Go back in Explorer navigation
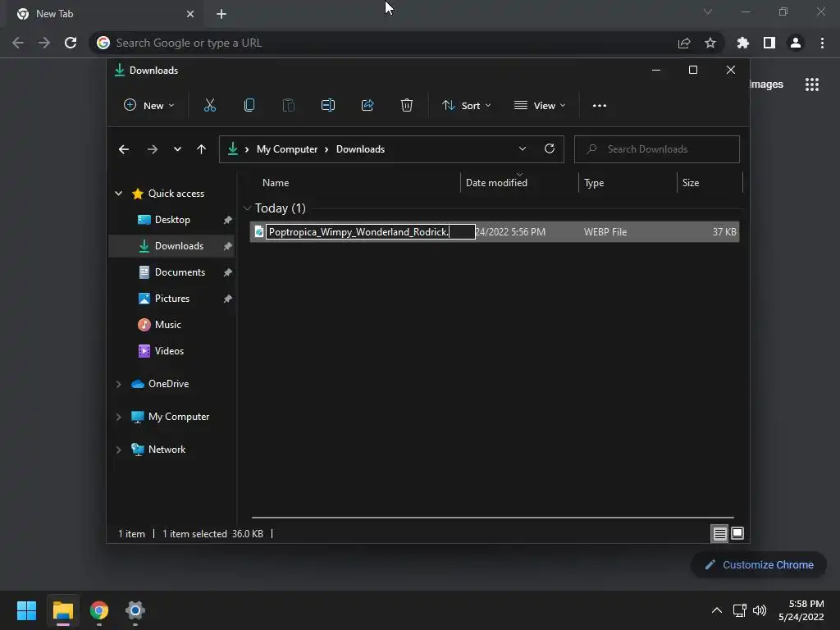 pos(124,149)
